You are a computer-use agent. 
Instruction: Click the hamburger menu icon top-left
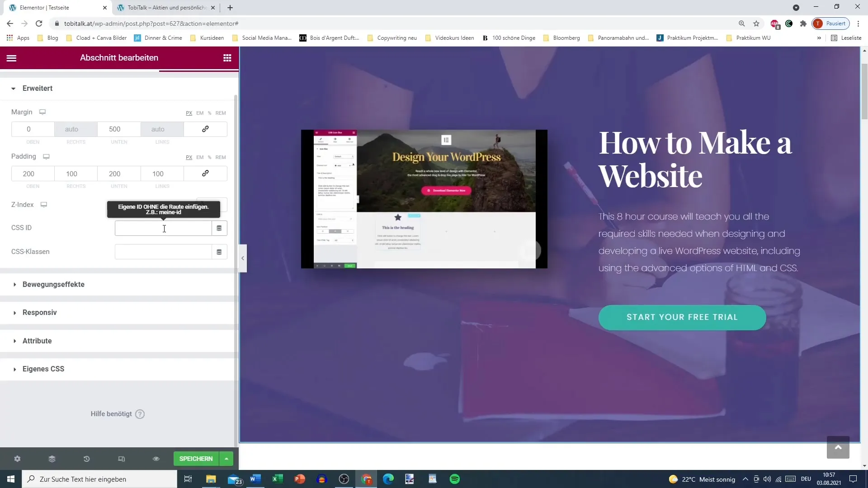point(11,58)
